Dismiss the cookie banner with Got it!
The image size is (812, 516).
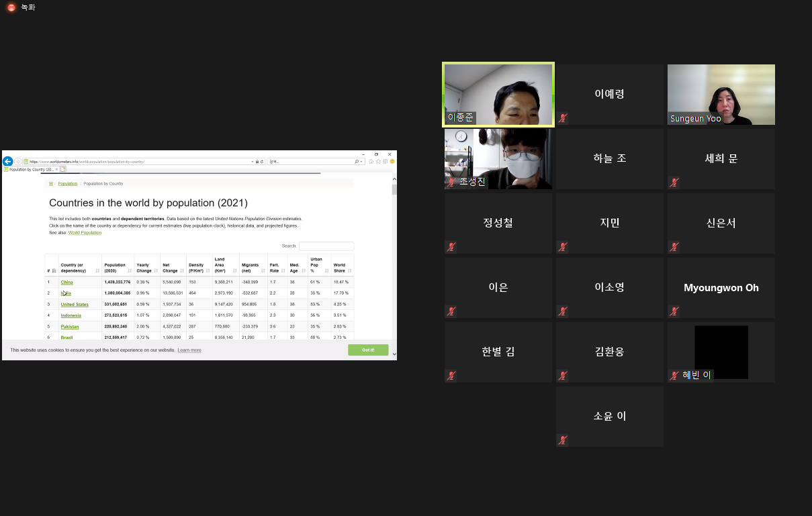click(x=368, y=350)
